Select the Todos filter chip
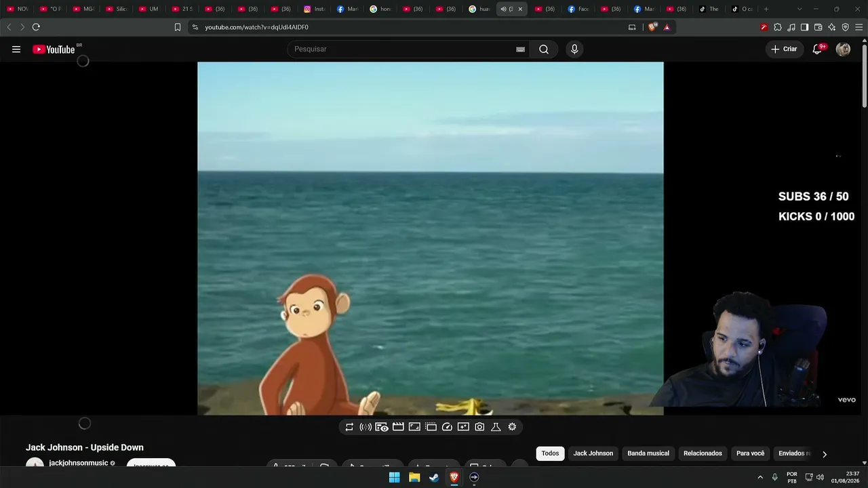Image resolution: width=868 pixels, height=488 pixels. tap(550, 453)
